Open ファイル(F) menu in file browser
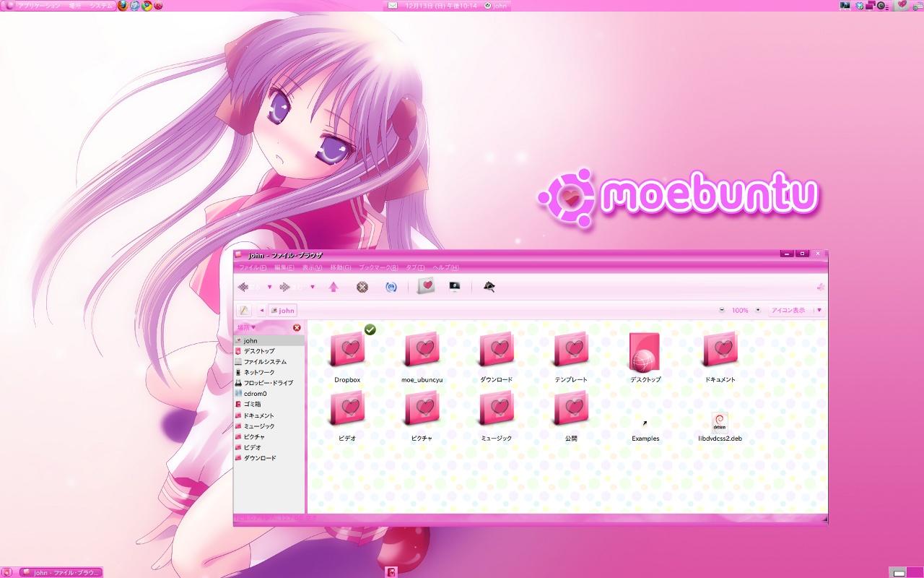 click(x=253, y=267)
